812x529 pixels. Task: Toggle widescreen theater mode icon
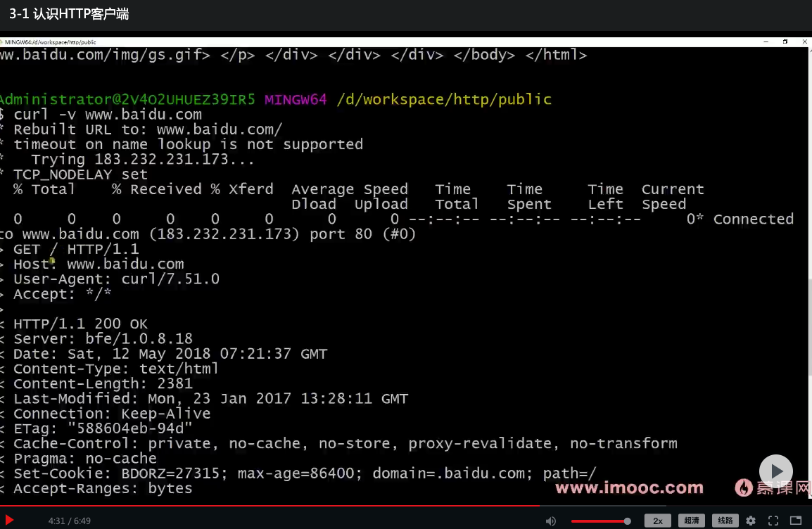tap(796, 521)
